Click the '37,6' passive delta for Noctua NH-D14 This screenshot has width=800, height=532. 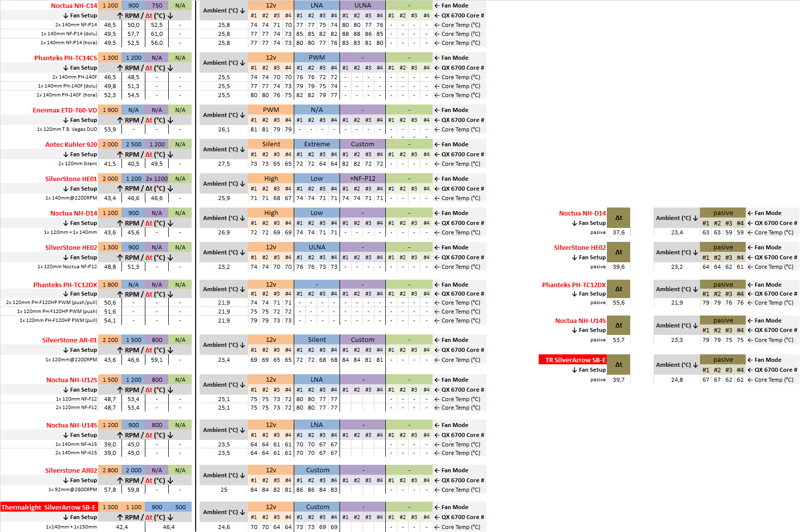619,232
